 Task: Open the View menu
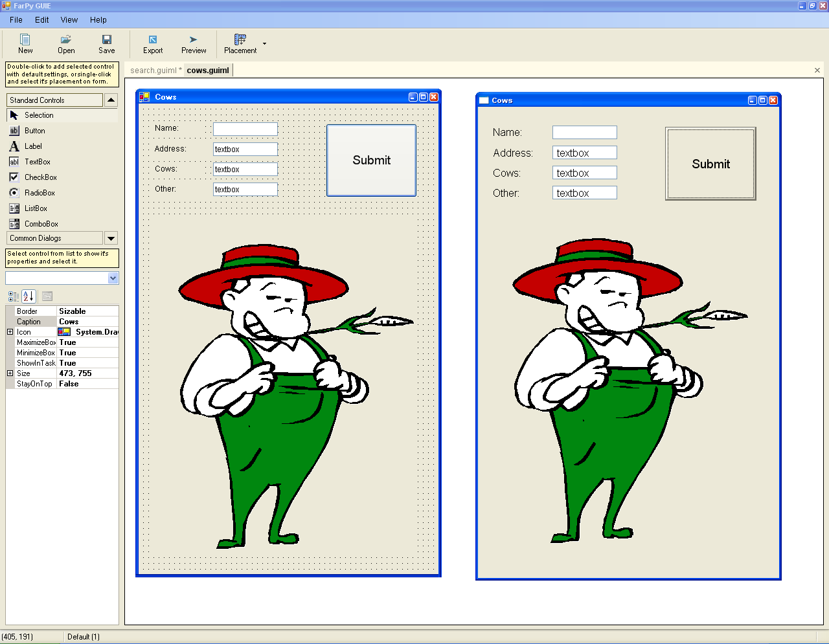point(69,20)
